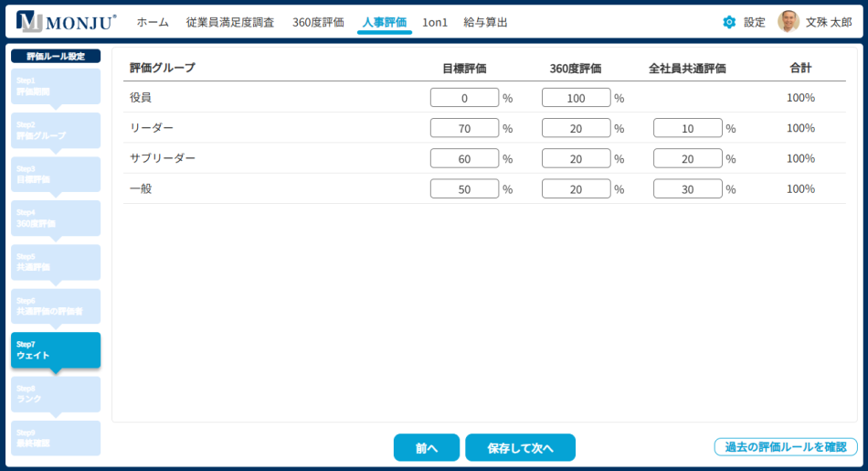Click 役員 目標評価 percentage field
This screenshot has width=868, height=471.
coord(464,98)
